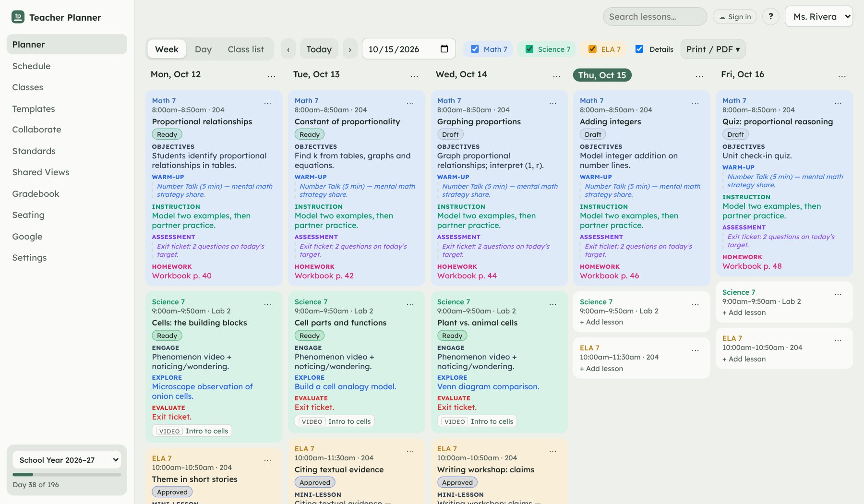
Task: Add lesson to Friday ELA 7 slot
Action: (744, 359)
